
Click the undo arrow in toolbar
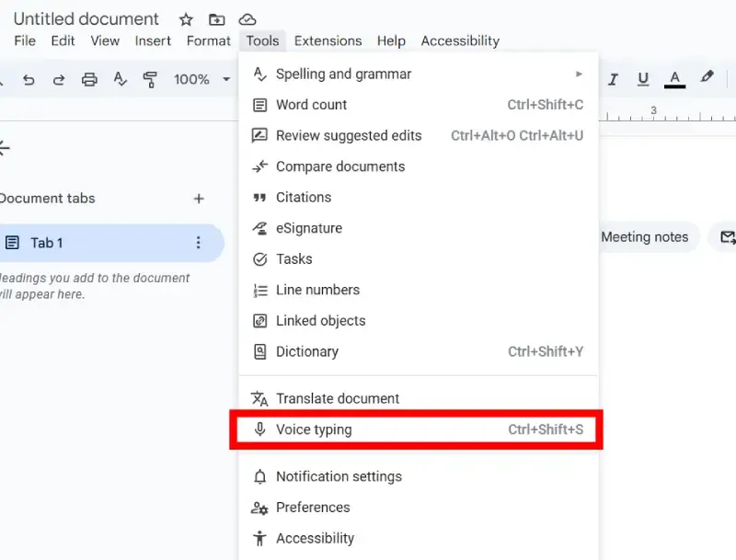click(x=29, y=79)
